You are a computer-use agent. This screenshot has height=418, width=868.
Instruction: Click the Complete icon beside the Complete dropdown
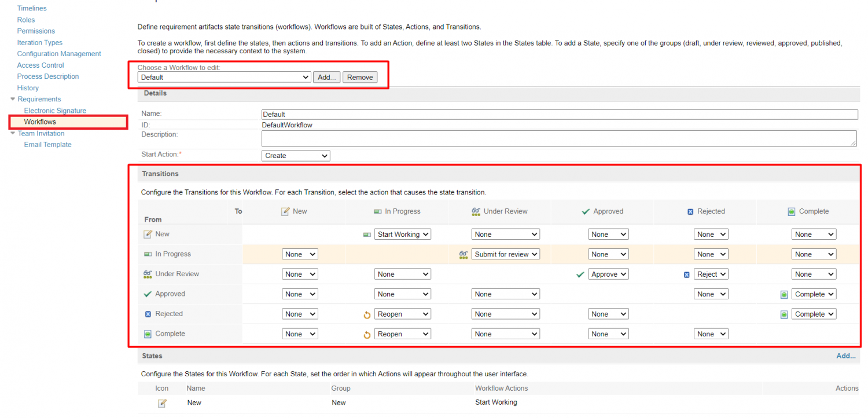(784, 294)
